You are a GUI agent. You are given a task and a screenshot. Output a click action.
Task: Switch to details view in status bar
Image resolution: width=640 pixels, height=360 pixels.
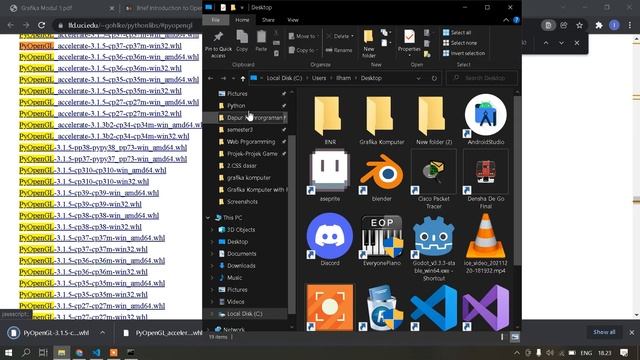coord(502,337)
